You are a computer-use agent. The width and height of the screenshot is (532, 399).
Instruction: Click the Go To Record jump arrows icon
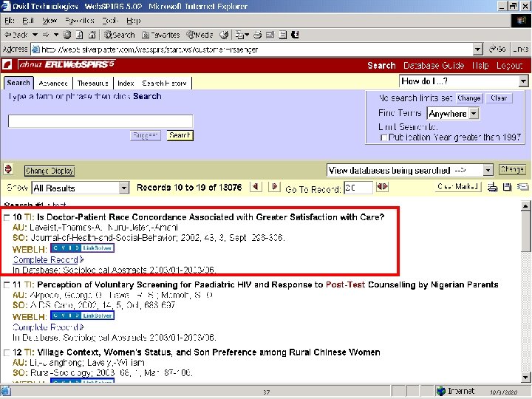coord(383,187)
